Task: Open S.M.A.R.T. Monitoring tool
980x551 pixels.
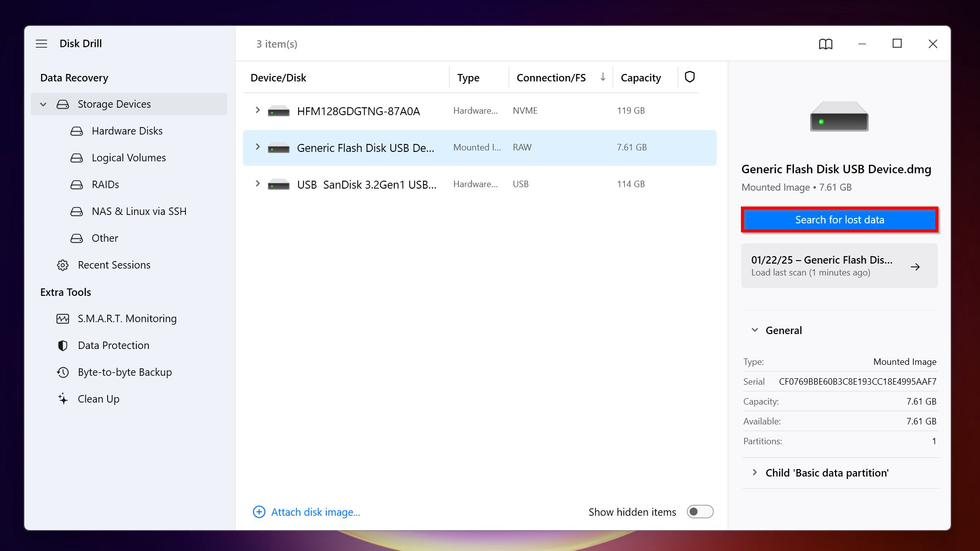Action: pos(127,319)
